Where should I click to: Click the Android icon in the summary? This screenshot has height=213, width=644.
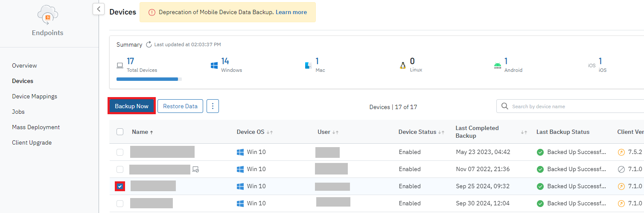tap(497, 66)
